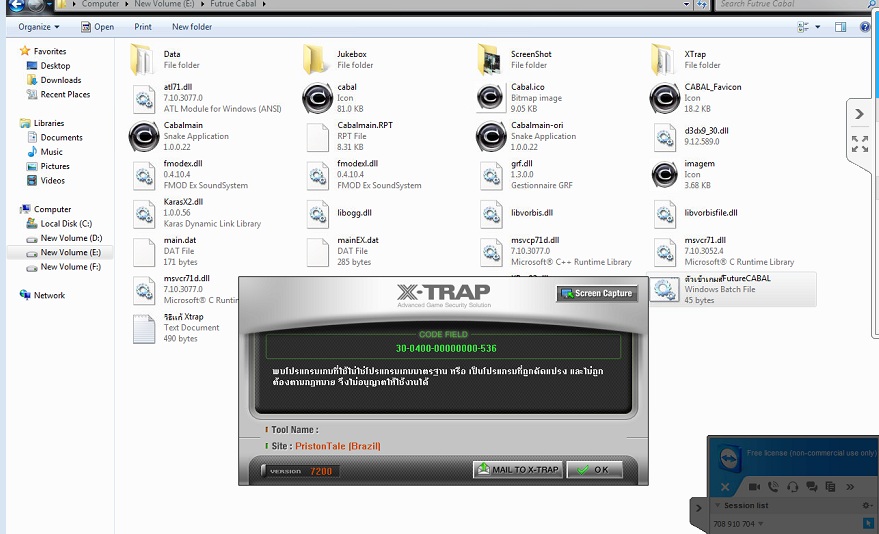
Task: Click the TeamViewer video camera icon
Action: [754, 487]
